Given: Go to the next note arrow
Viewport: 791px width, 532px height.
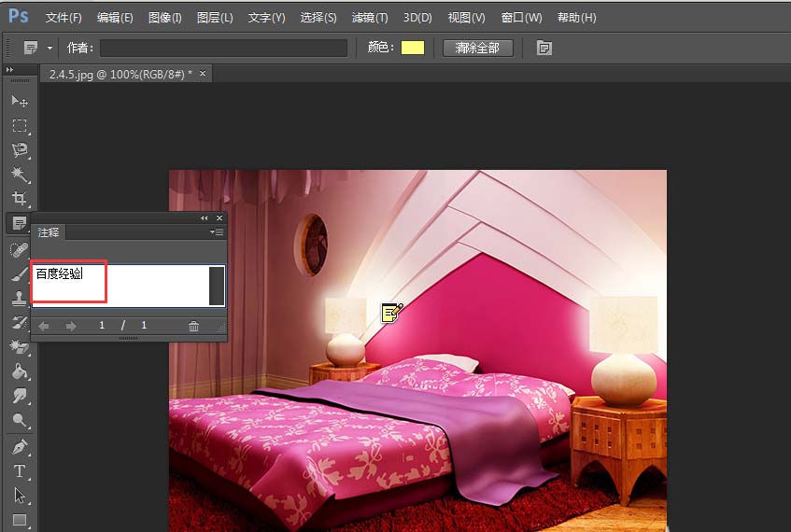Looking at the screenshot, I should pos(70,326).
